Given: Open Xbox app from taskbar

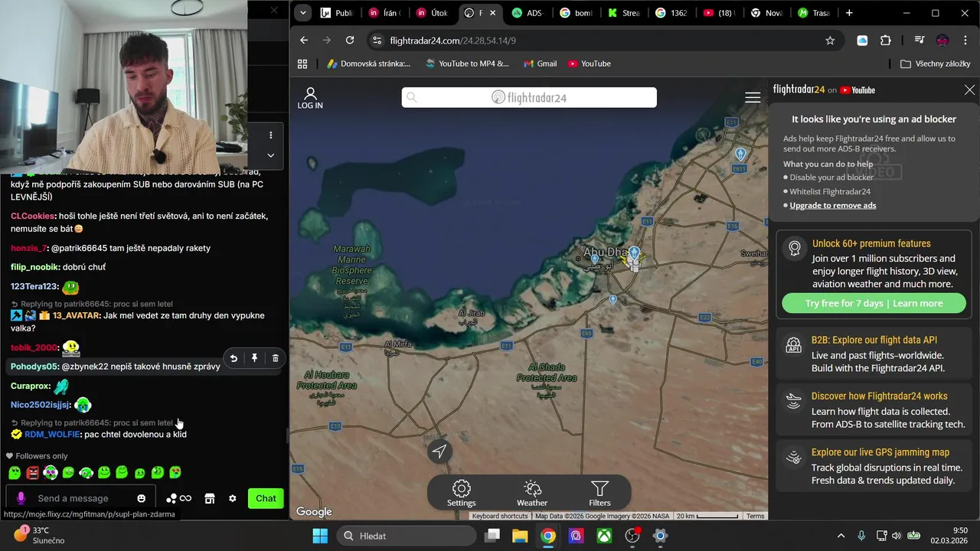Looking at the screenshot, I should pyautogui.click(x=604, y=536).
